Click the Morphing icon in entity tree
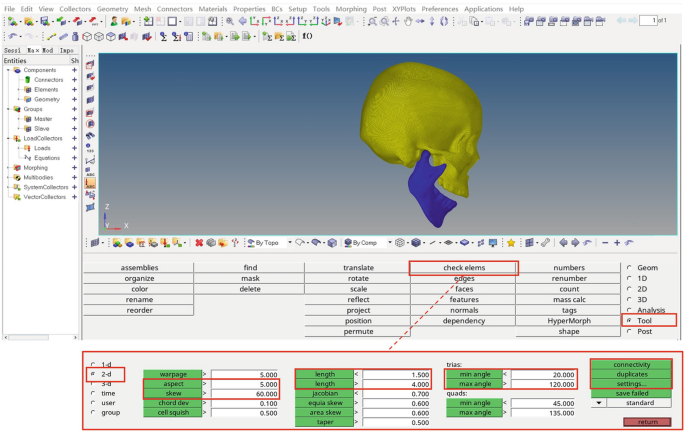Viewport: 685px width, 432px height. coord(17,168)
